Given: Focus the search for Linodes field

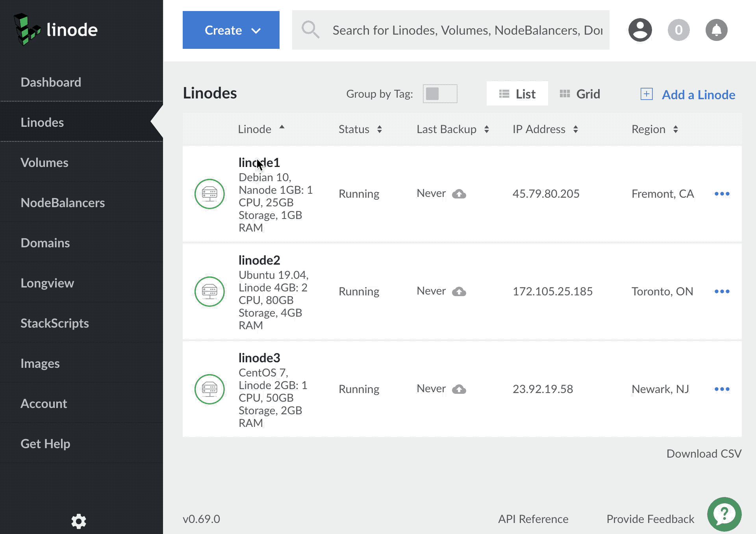Looking at the screenshot, I should pyautogui.click(x=467, y=30).
